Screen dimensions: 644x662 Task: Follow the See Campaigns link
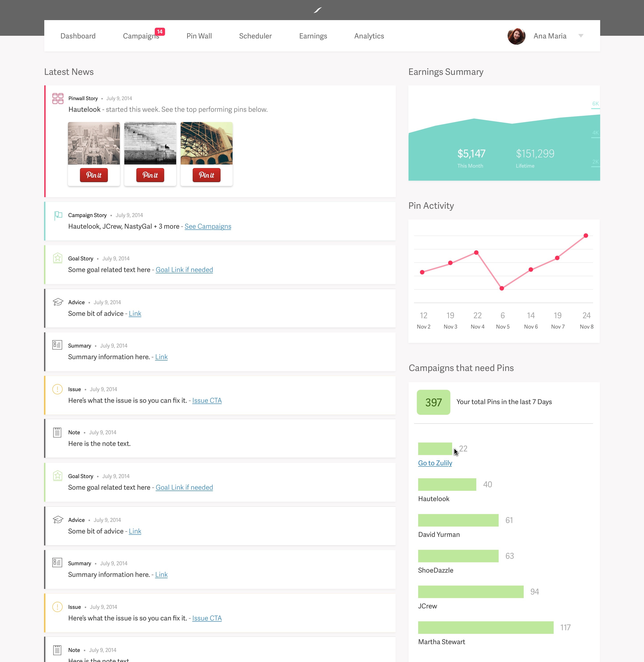208,226
